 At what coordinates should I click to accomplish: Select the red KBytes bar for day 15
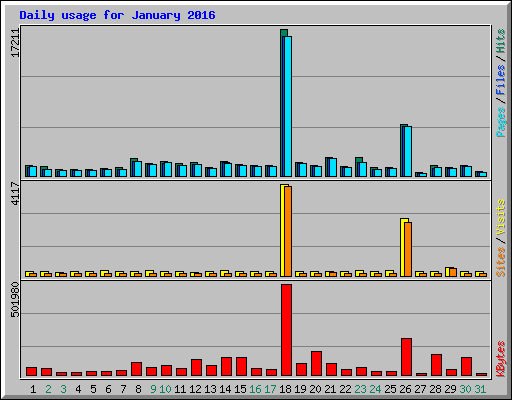pyautogui.click(x=241, y=366)
